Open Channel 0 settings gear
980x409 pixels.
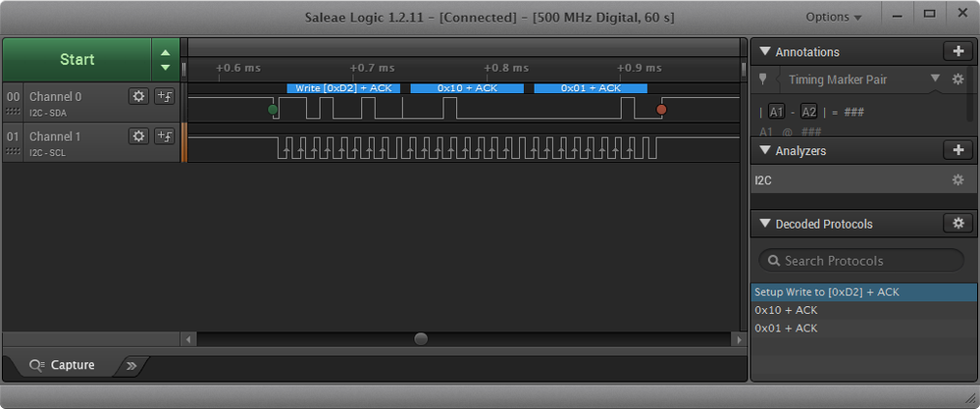pos(138,96)
